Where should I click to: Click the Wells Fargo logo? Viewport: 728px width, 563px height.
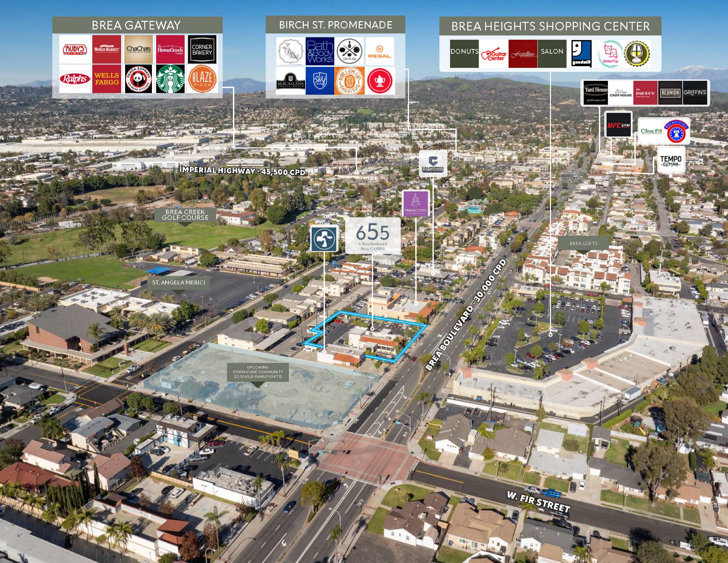coord(107,79)
